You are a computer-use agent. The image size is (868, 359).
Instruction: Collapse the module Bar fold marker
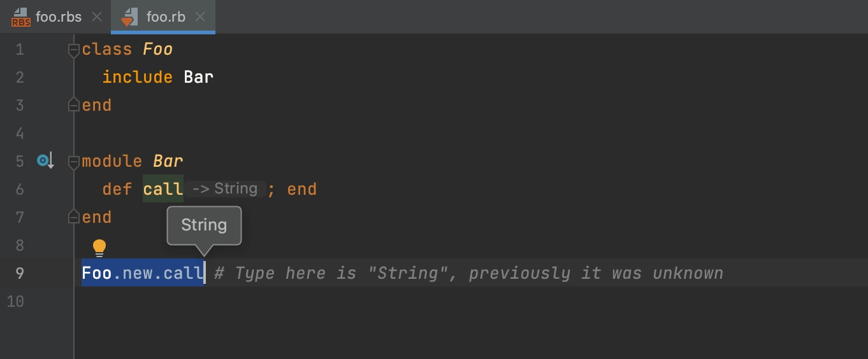pyautogui.click(x=74, y=162)
